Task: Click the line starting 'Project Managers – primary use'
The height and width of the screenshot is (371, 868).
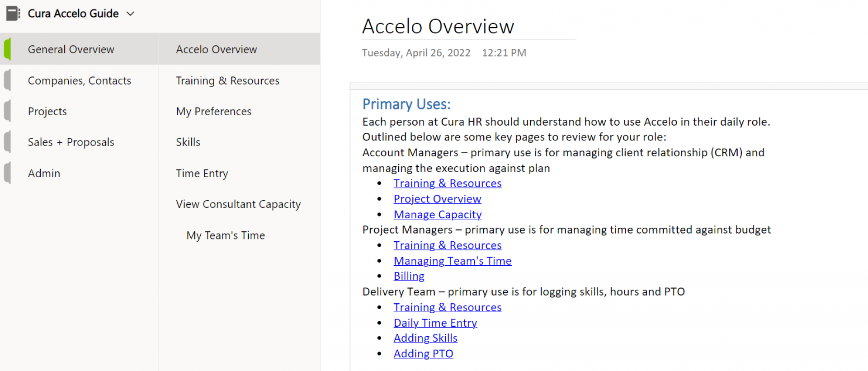Action: click(x=566, y=230)
